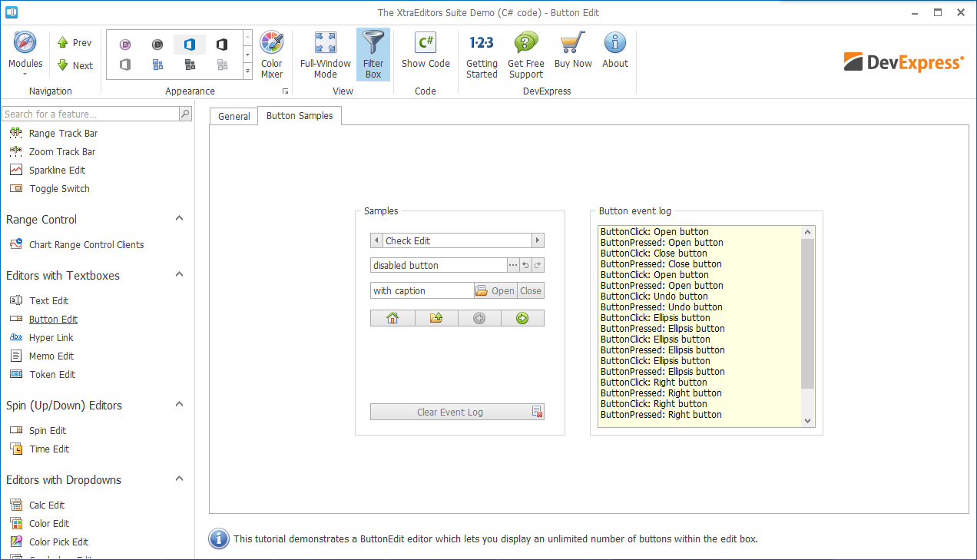Go to the previous demo with Prev

tap(75, 43)
